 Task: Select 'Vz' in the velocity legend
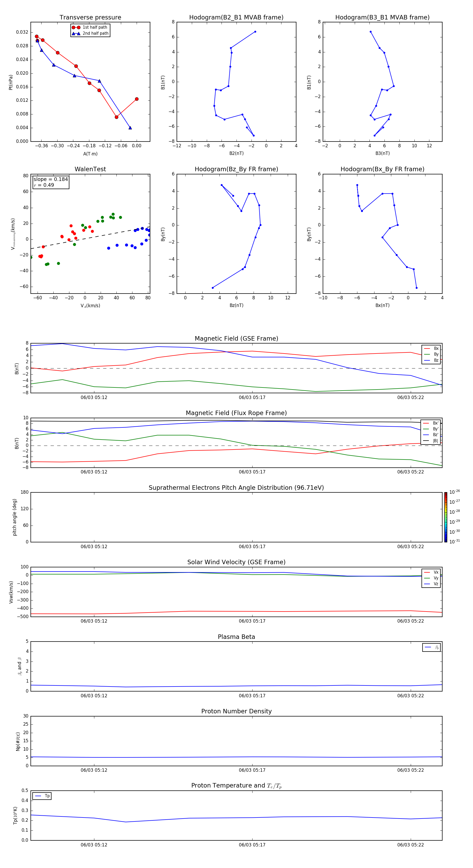(431, 584)
